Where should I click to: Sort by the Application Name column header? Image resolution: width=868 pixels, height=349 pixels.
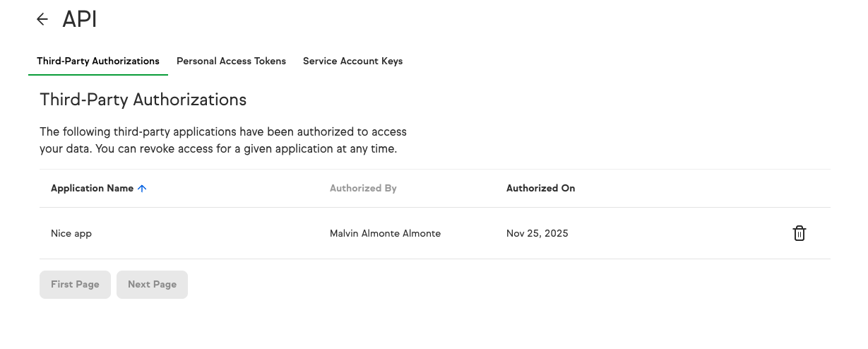coord(92,189)
